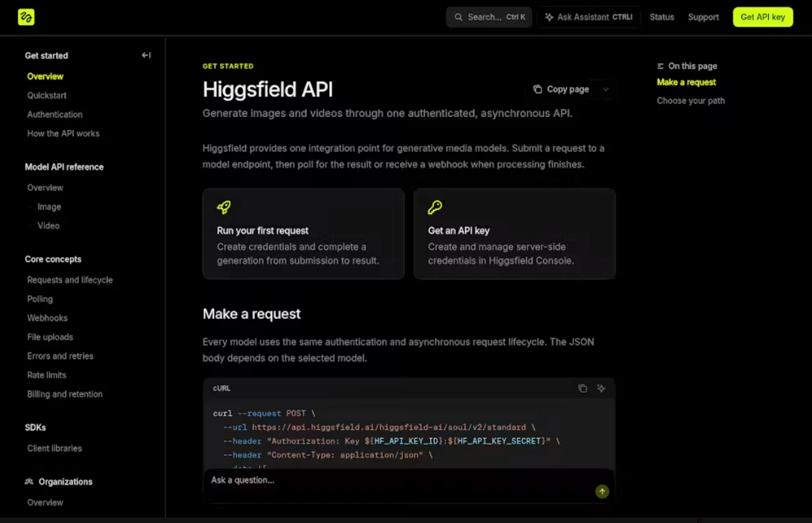
Task: Click the search magnifier icon
Action: point(458,17)
